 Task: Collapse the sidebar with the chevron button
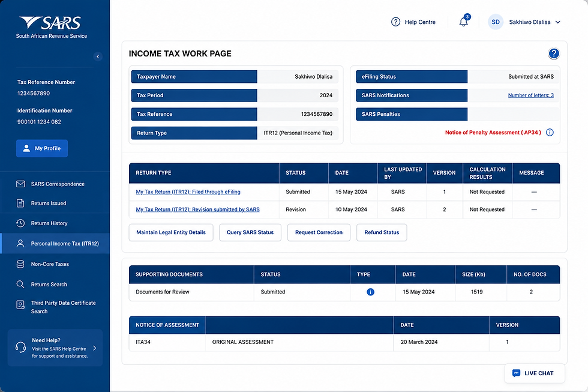coord(98,56)
